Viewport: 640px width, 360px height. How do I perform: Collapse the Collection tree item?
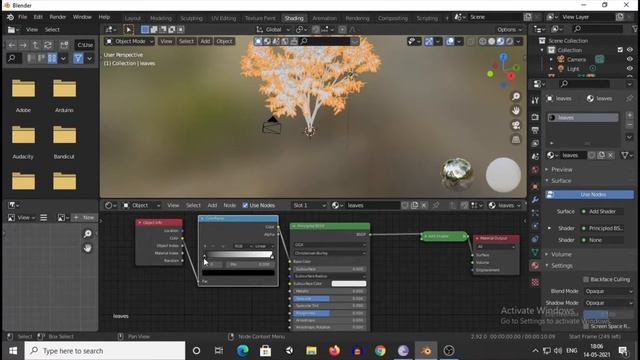[542, 50]
